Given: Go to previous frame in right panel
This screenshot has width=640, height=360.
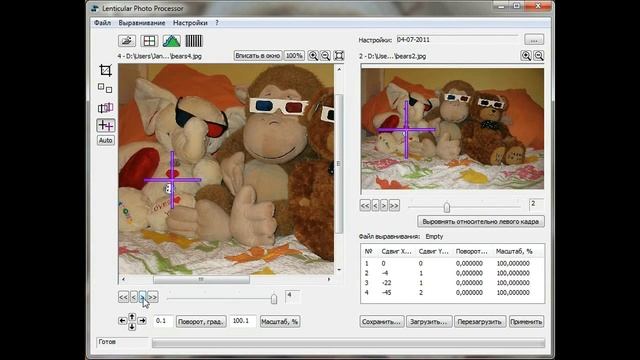Looking at the screenshot, I should click(x=375, y=205).
